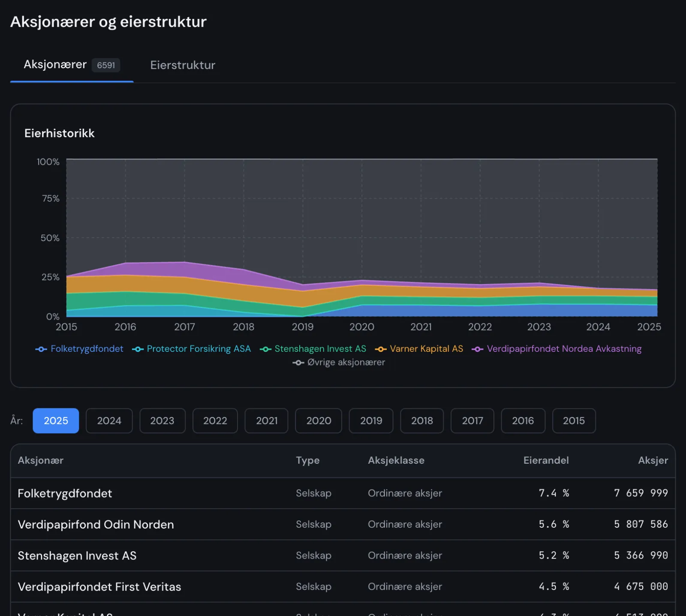Click the Folketrygdfondet legend marker icon
The width and height of the screenshot is (686, 616).
(x=41, y=349)
